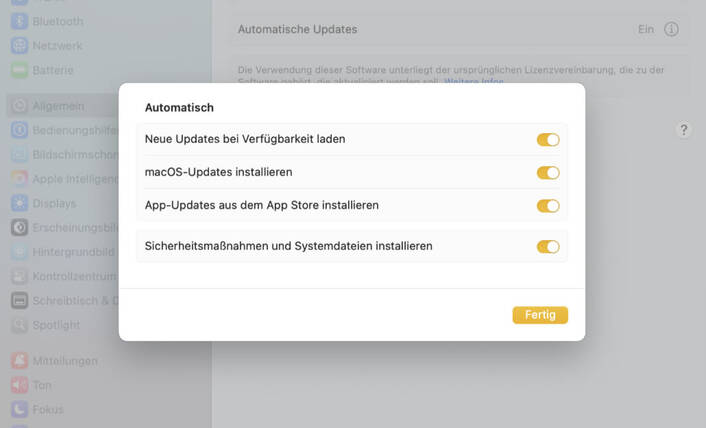Screen dimensions: 706x428
Task: Click the question mark help button
Action: 683,130
